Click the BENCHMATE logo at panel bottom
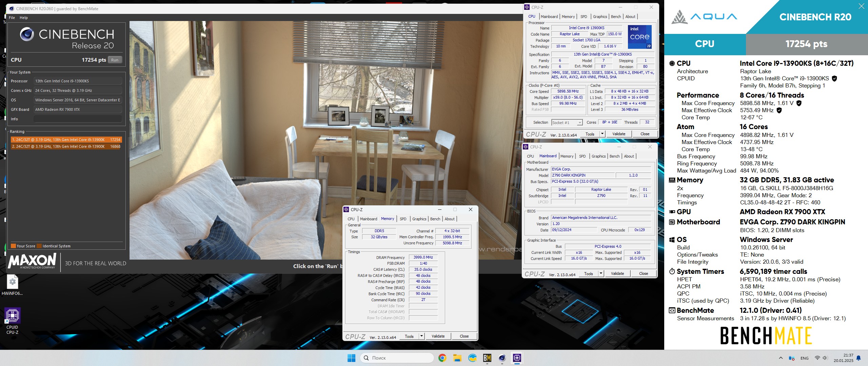Image resolution: width=868 pixels, height=366 pixels. [x=766, y=335]
